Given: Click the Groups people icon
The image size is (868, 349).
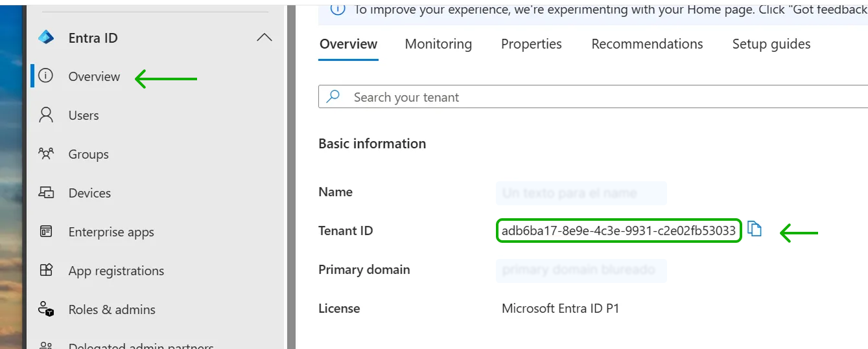Looking at the screenshot, I should (46, 154).
